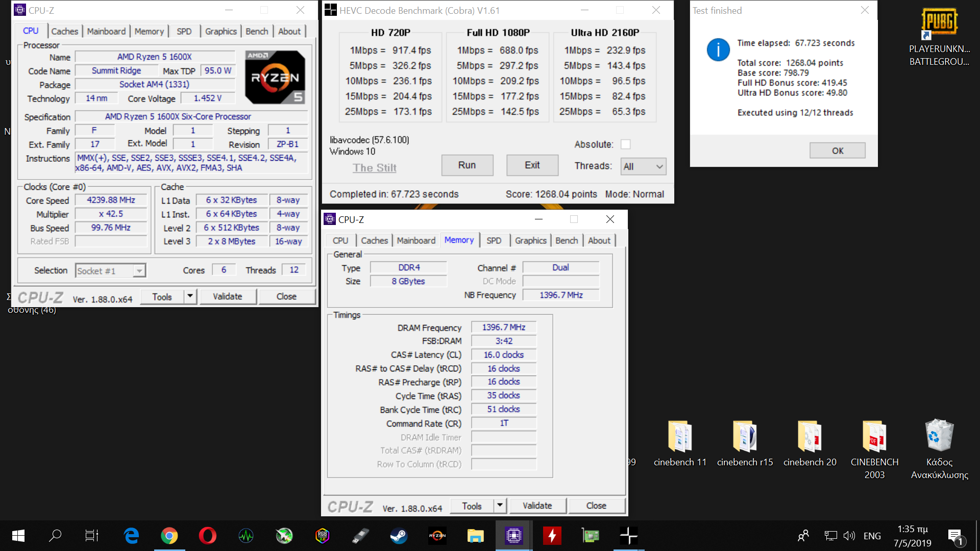Viewport: 980px width, 551px height.
Task: Open taskbar search magnifier
Action: (55, 536)
